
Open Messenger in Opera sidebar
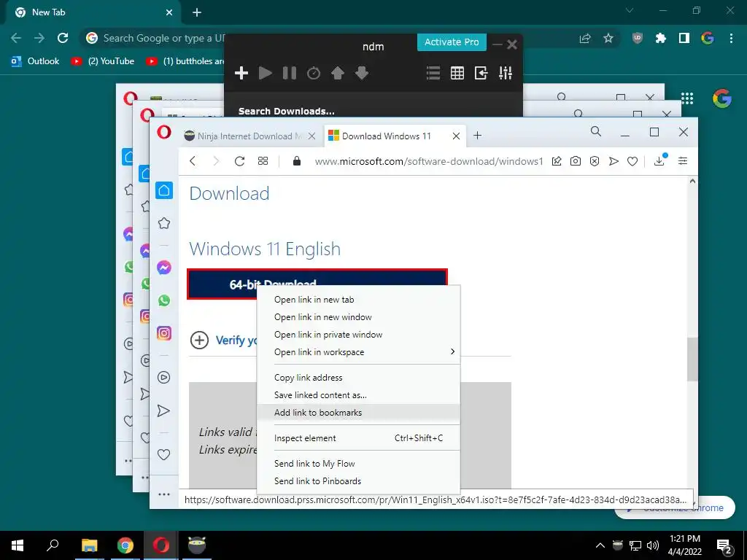(x=164, y=268)
